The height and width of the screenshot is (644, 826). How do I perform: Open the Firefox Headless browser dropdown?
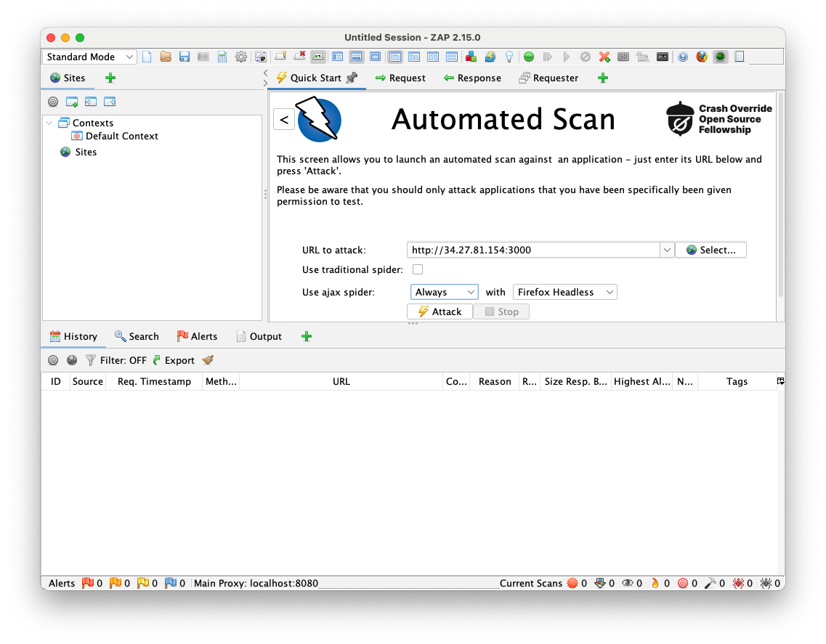564,293
